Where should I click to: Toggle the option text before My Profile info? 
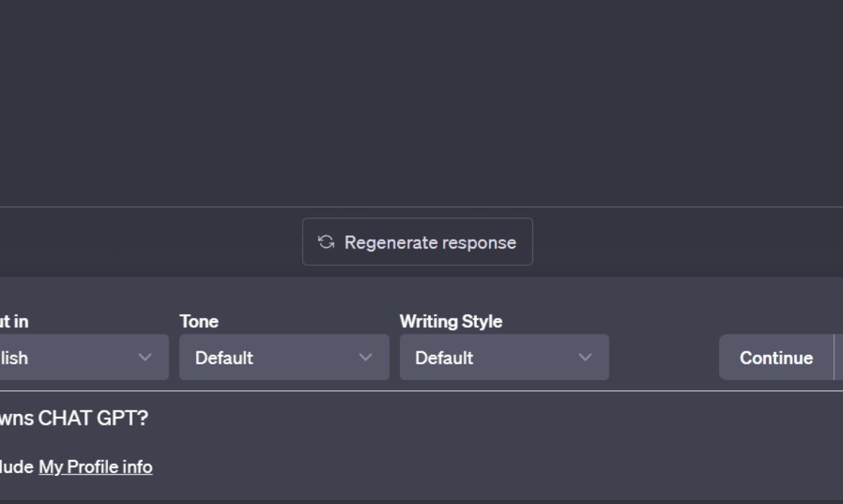click(17, 467)
